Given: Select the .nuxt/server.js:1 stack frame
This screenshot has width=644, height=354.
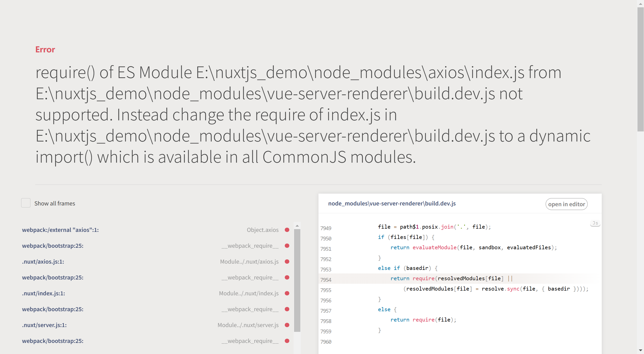Looking at the screenshot, I should 44,325.
